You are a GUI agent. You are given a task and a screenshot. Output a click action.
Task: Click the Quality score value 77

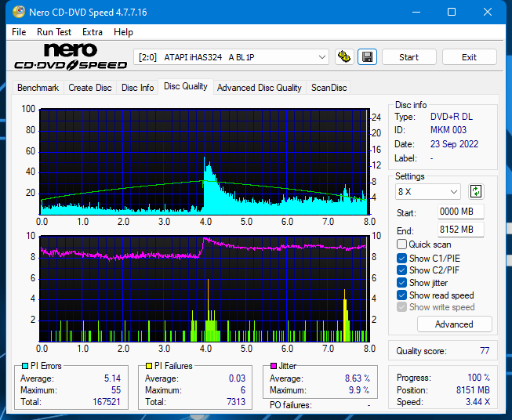coord(485,351)
